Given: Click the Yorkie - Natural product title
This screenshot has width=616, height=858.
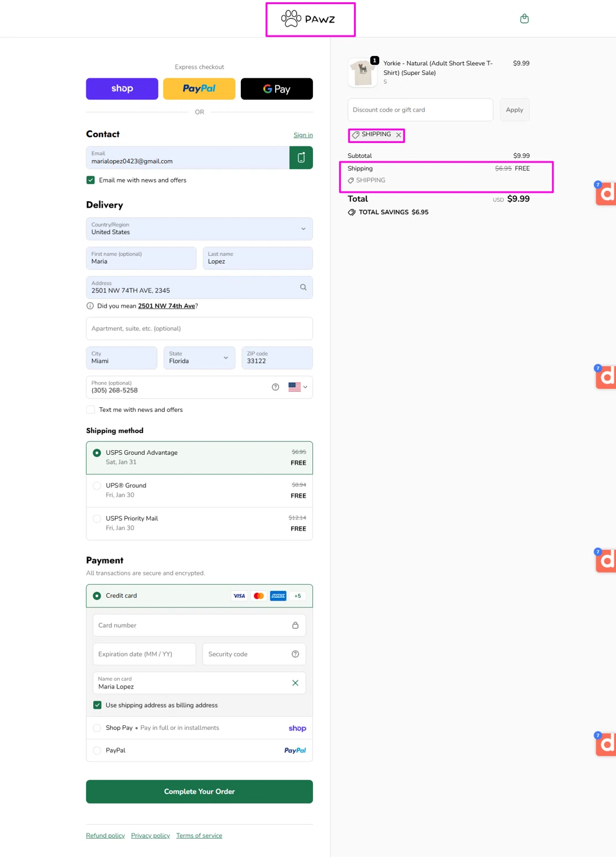Looking at the screenshot, I should (x=438, y=68).
